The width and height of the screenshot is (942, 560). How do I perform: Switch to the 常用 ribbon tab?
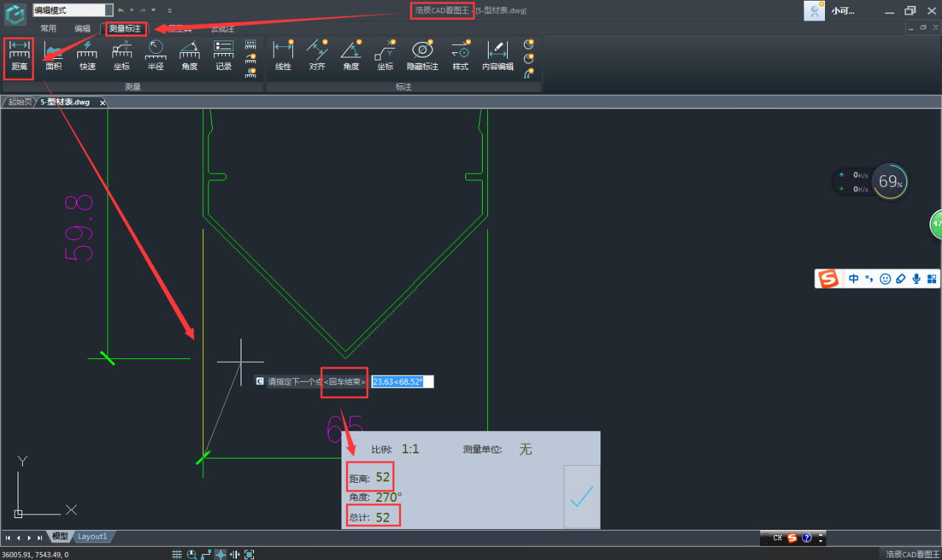[x=49, y=28]
